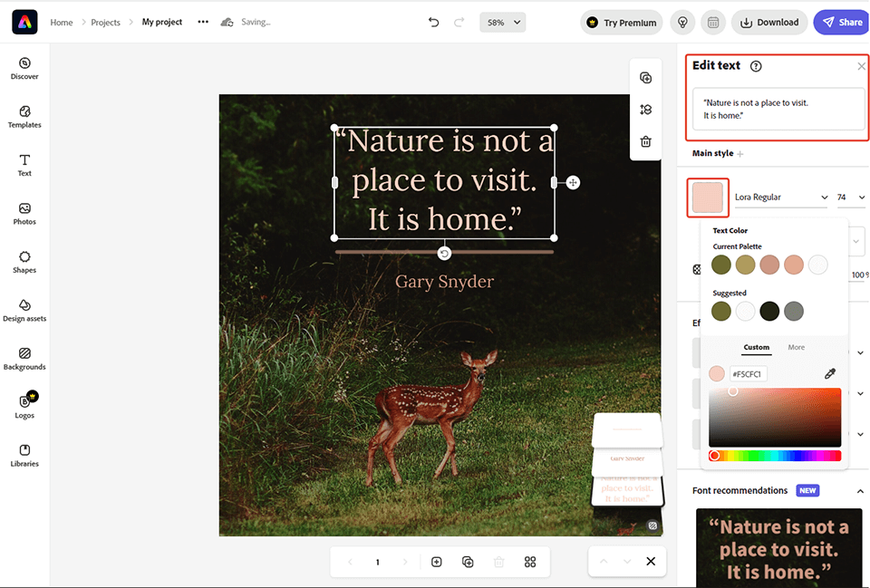This screenshot has height=588, width=870.
Task: Go to Home breadcrumb
Action: [61, 22]
